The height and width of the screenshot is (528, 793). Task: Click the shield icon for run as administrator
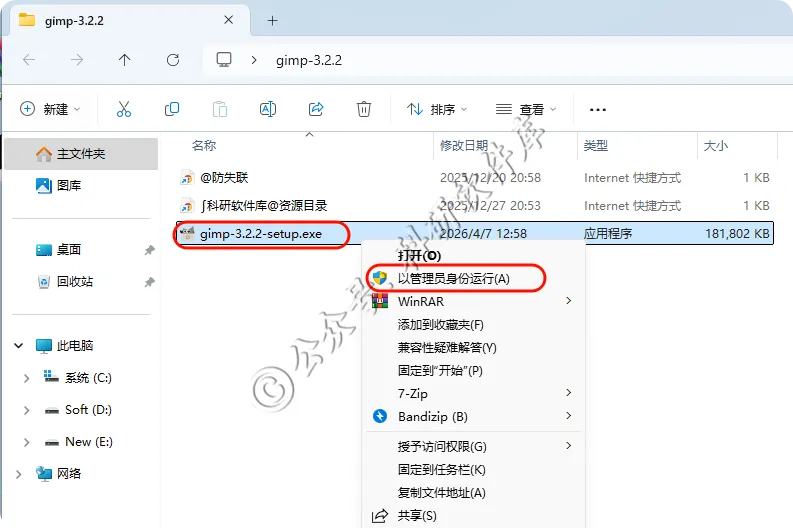380,278
